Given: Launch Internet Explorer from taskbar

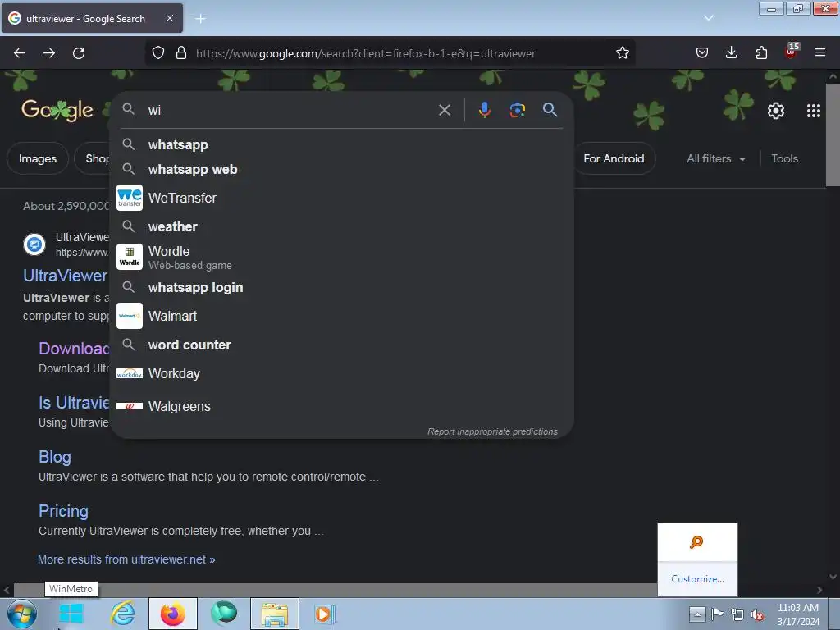Looking at the screenshot, I should coord(122,614).
